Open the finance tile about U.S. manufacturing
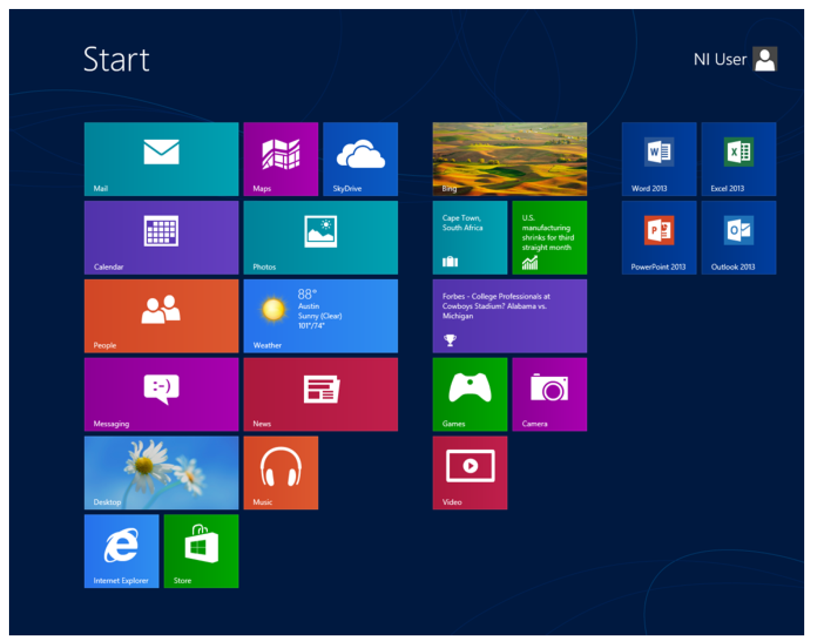This screenshot has width=815, height=644. click(x=550, y=238)
